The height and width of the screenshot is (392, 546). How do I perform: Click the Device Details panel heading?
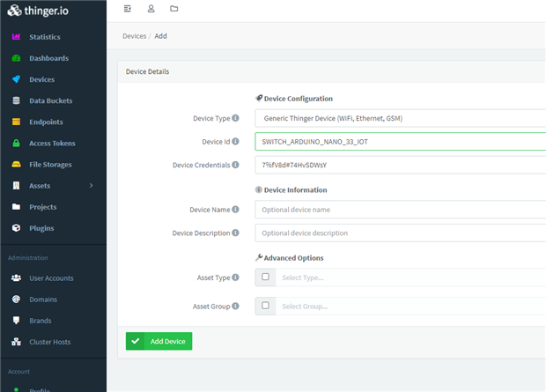click(147, 71)
